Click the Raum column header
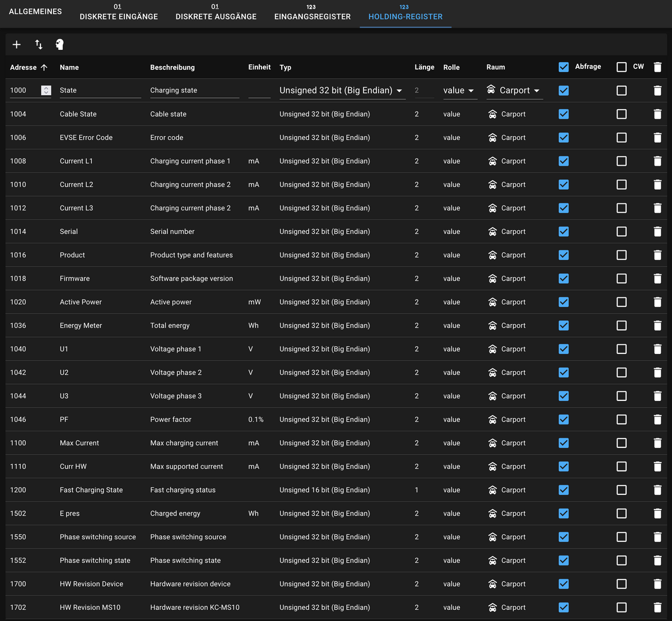This screenshot has height=621, width=672. coord(496,67)
